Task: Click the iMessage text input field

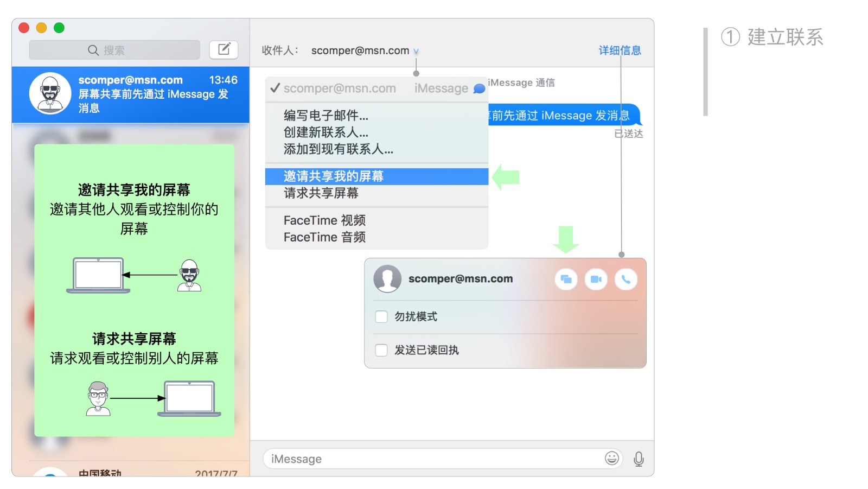Action: 442,459
